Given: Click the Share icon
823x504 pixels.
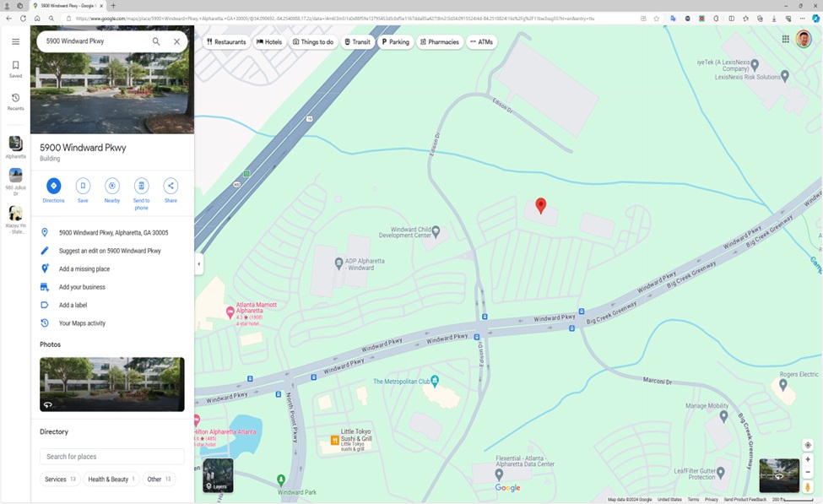Looking at the screenshot, I should click(171, 191).
